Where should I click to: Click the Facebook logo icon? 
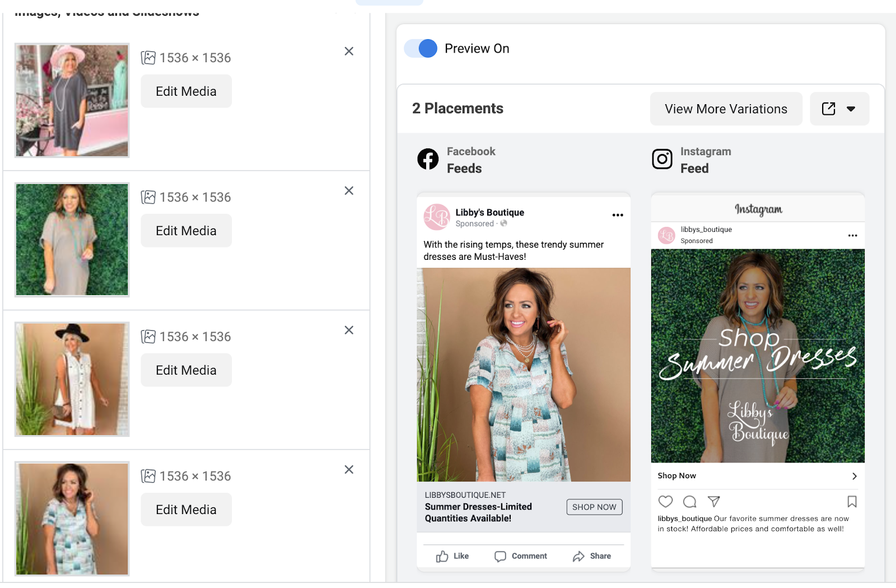click(x=428, y=159)
